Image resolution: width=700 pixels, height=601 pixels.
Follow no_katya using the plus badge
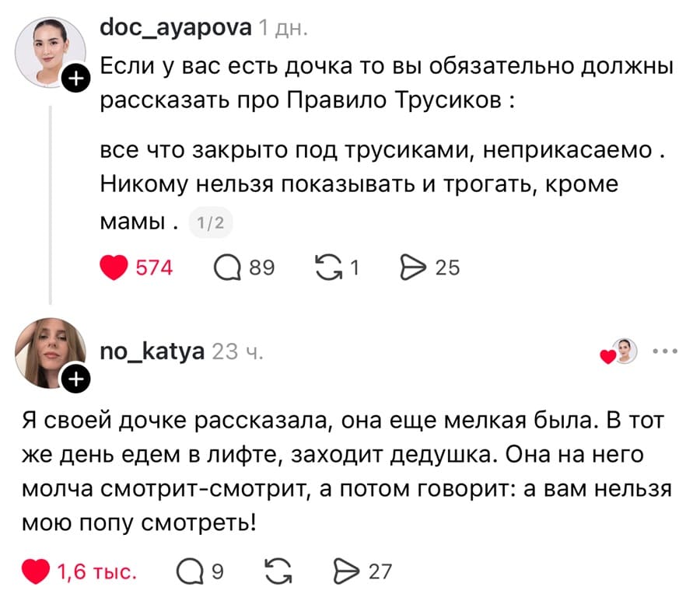pyautogui.click(x=75, y=380)
